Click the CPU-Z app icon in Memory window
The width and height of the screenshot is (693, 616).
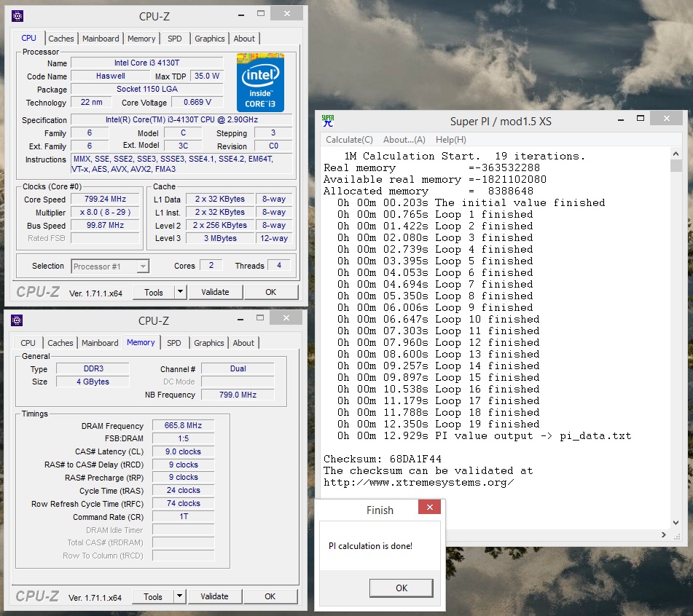click(x=17, y=320)
